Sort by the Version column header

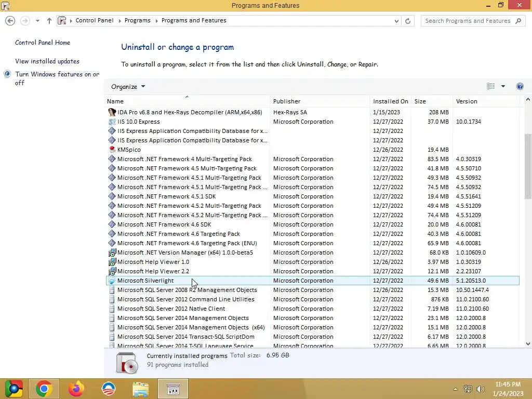click(486, 101)
